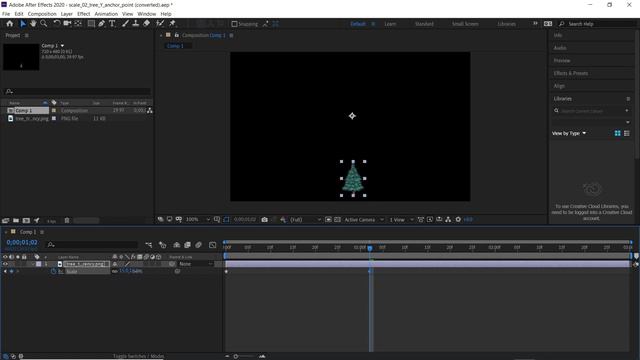Toggle the Scale constrain proportions link
Image resolution: width=640 pixels, height=360 pixels.
tap(115, 271)
